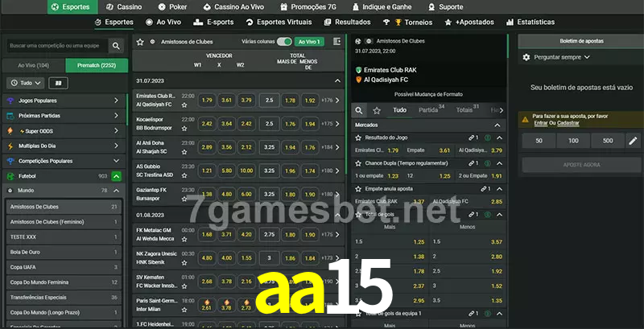The width and height of the screenshot is (644, 329).
Task: Choose the 500 stake preset
Action: pos(608,141)
